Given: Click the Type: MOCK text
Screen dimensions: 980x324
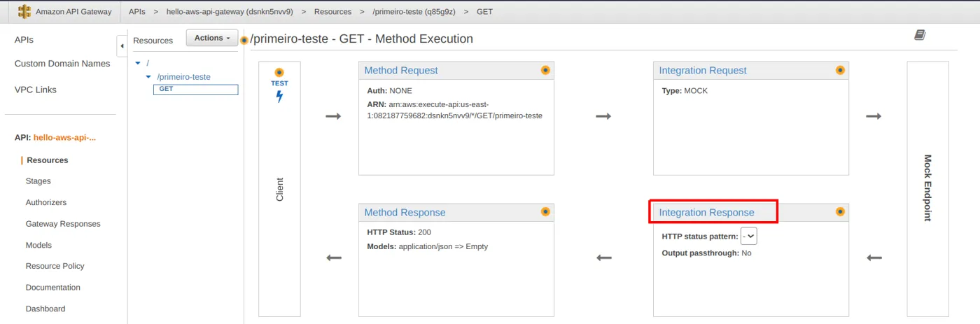Looking at the screenshot, I should 685,91.
